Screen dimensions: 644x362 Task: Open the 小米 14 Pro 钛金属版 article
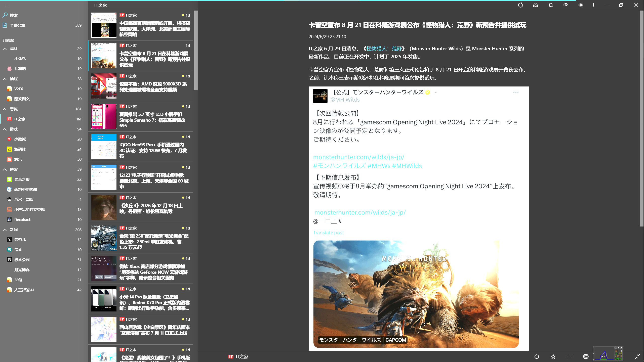pos(141,299)
